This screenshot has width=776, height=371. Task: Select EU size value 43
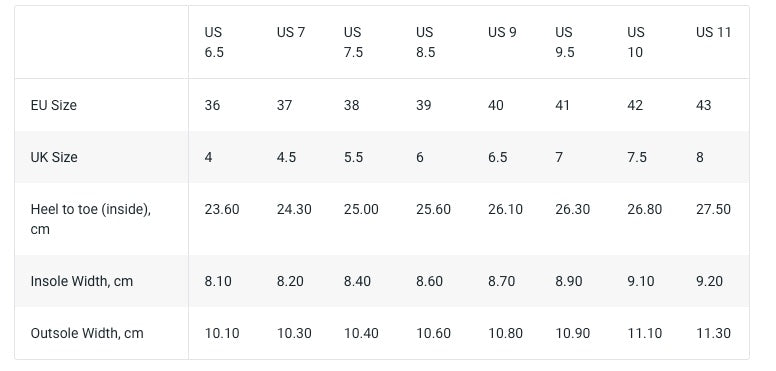pos(703,105)
